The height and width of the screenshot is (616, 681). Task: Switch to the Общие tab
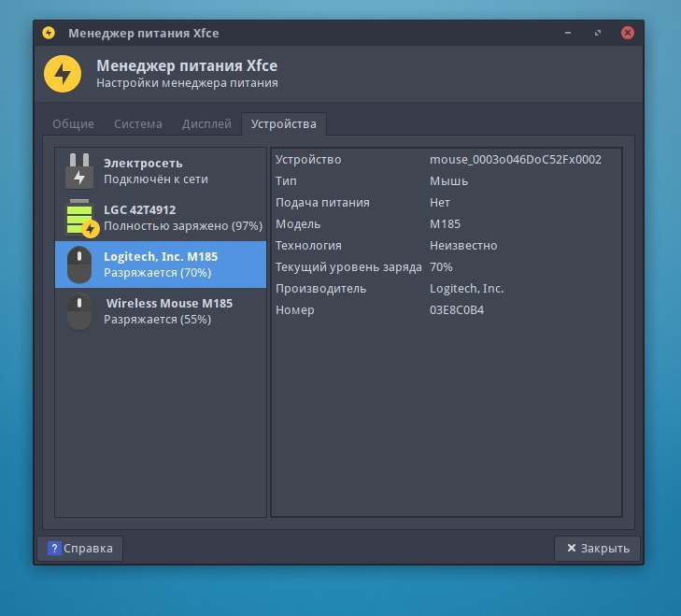[74, 124]
